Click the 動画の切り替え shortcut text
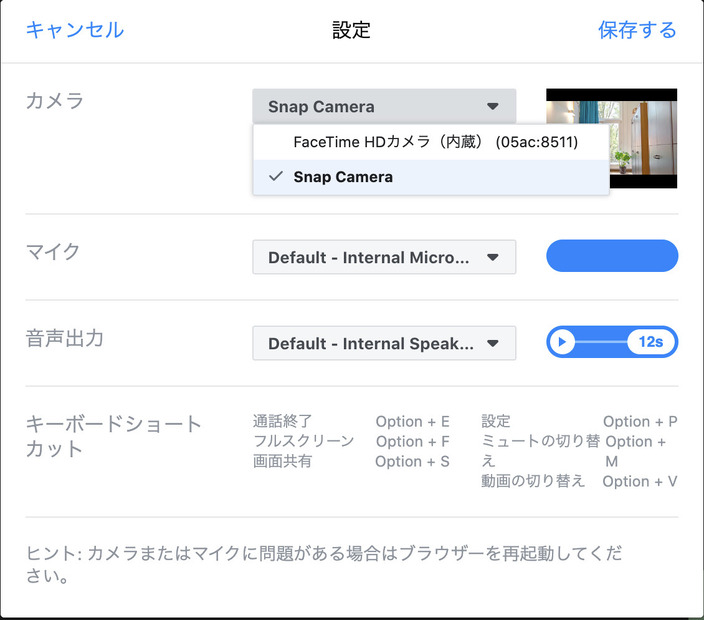Viewport: 704px width, 620px height. tap(533, 481)
